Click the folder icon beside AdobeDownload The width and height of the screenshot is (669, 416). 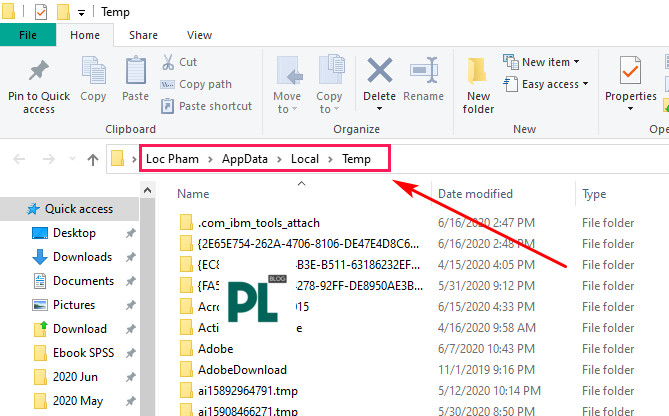[186, 369]
